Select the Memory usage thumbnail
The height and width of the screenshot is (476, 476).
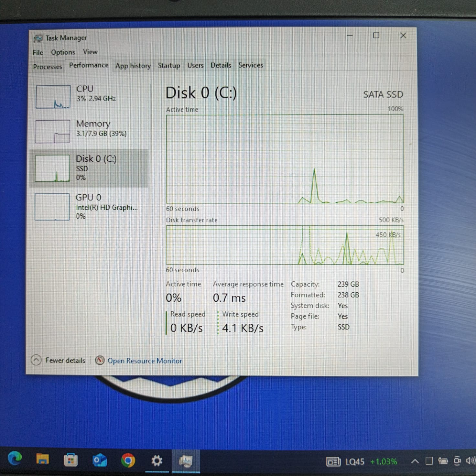coord(53,131)
